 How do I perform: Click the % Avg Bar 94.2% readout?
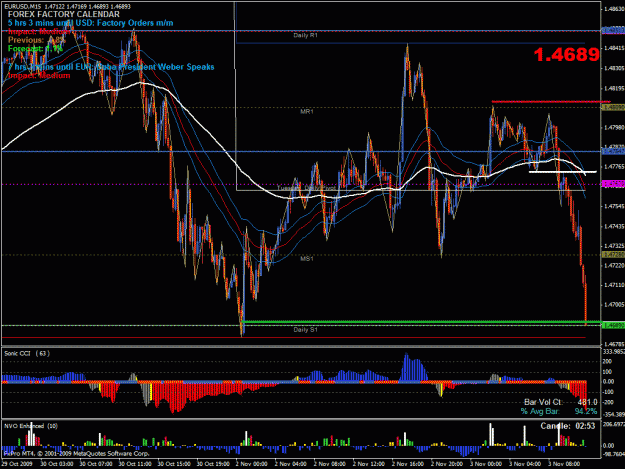click(x=559, y=411)
